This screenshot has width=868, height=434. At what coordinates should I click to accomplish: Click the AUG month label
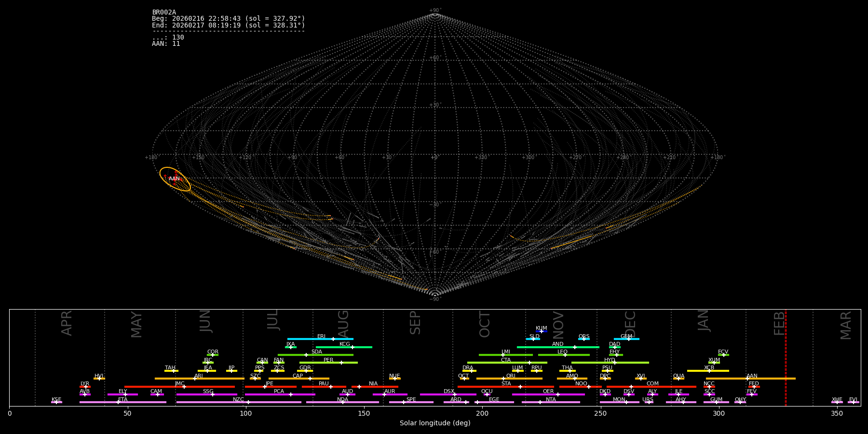(343, 324)
